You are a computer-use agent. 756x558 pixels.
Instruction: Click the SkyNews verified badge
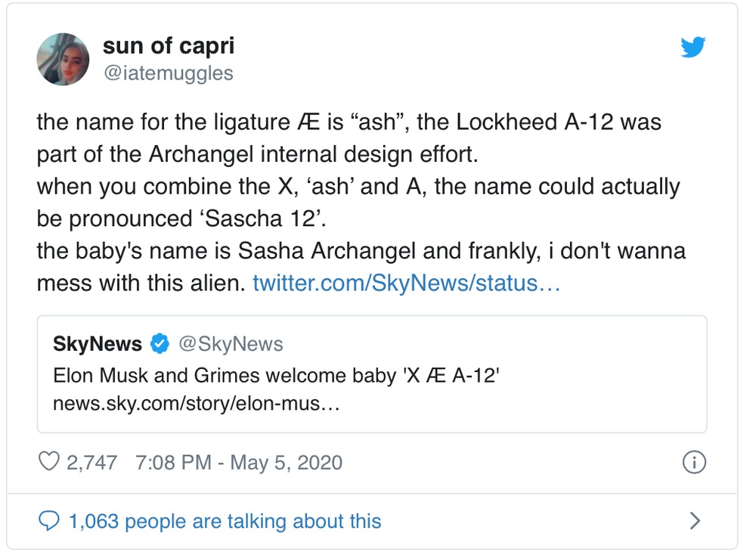[x=160, y=345]
